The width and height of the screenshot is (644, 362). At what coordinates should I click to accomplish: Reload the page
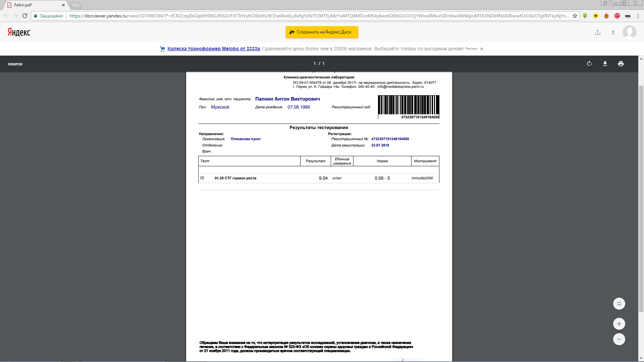[x=25, y=16]
